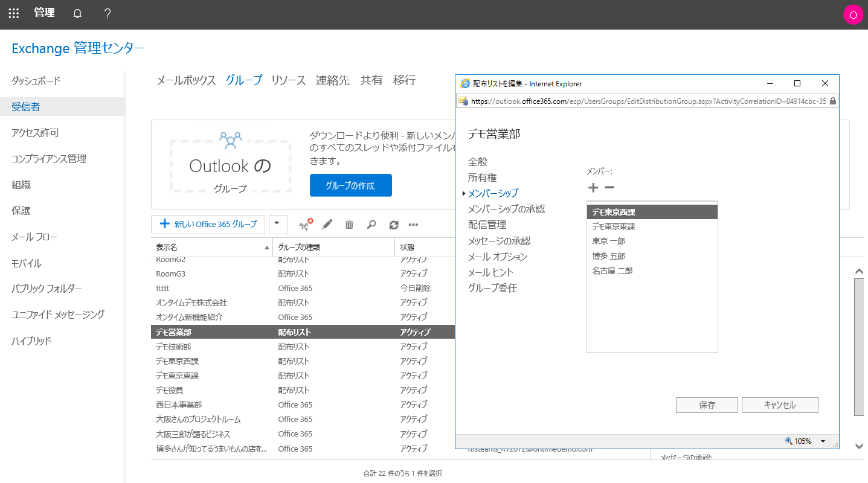The width and height of the screenshot is (868, 483).
Task: Click the plus icon to add a member
Action: point(593,187)
